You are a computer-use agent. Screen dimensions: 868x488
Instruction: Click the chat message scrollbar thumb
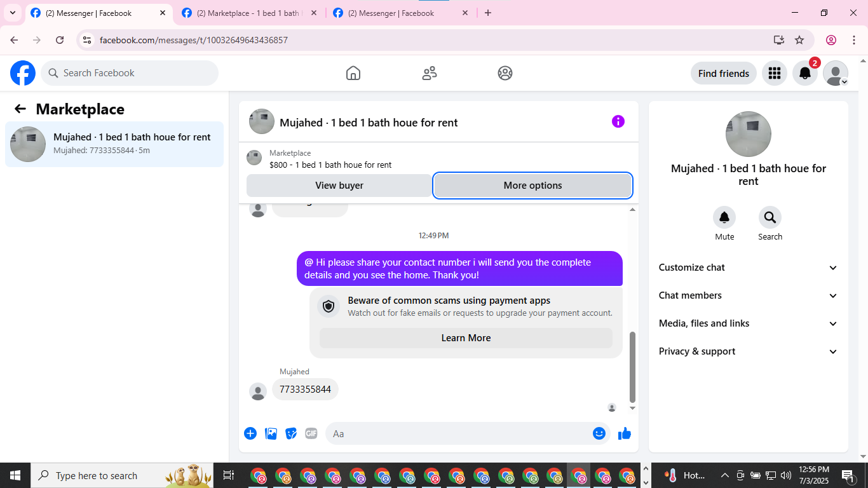(x=632, y=367)
